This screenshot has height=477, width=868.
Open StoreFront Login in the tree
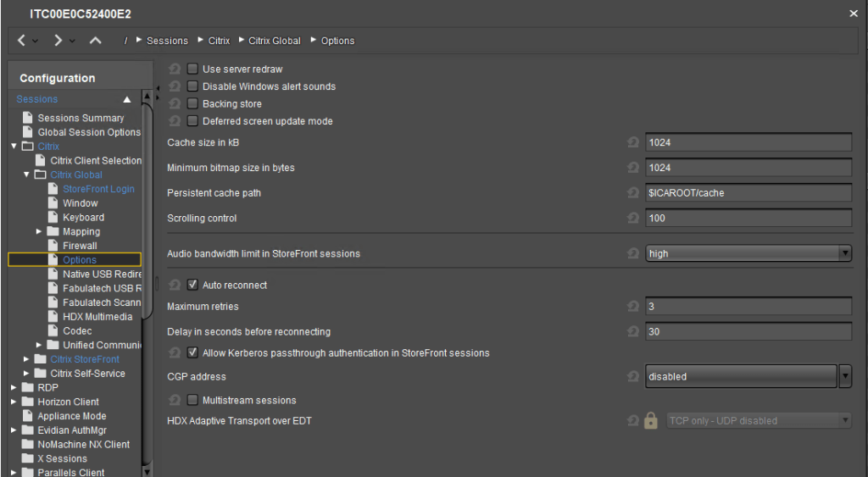click(98, 189)
